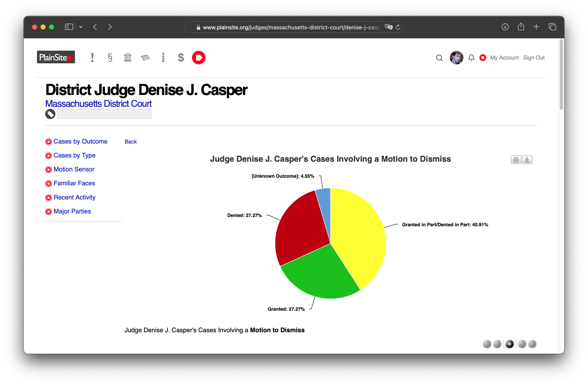Open Cases by Outcome
The height and width of the screenshot is (385, 588).
[80, 141]
